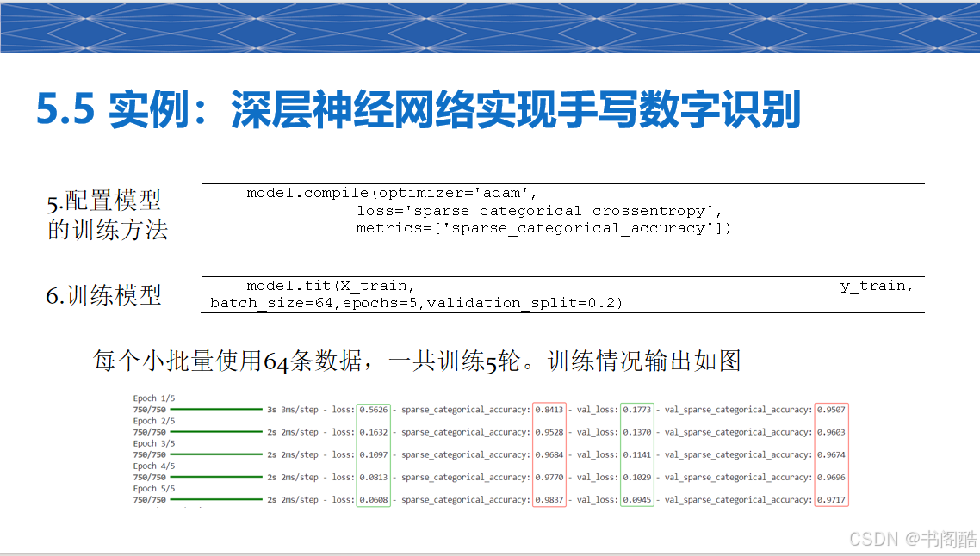The height and width of the screenshot is (556, 980).
Task: Select the heading '6.训练模型'
Action: (x=103, y=295)
